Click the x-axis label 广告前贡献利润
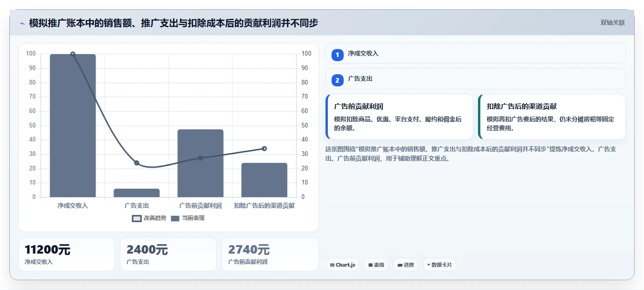 (201, 205)
